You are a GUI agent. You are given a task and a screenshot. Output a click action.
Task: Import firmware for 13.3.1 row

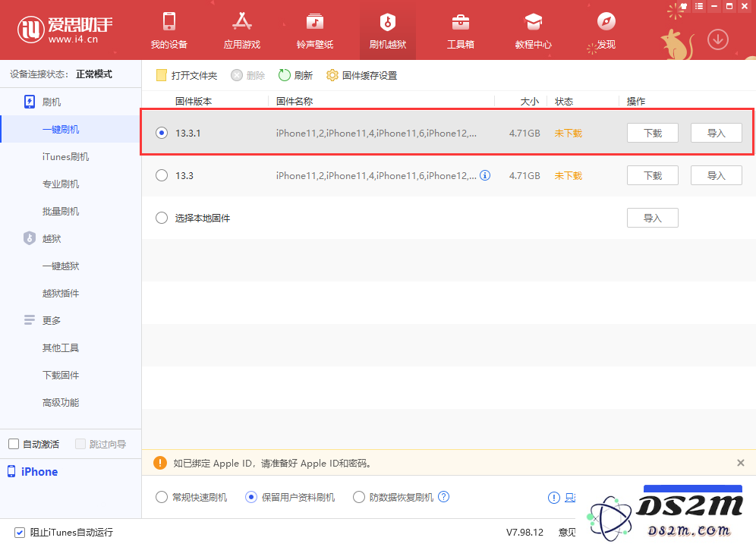point(716,133)
